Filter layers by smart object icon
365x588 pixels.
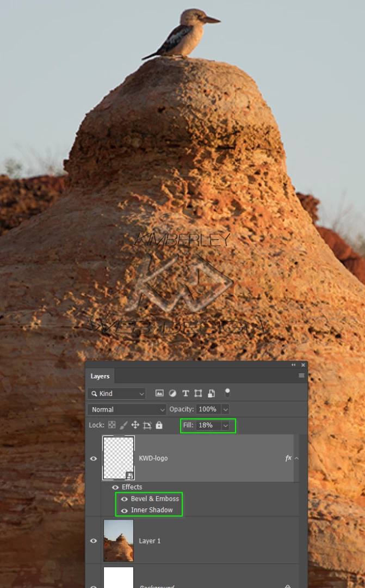(212, 393)
